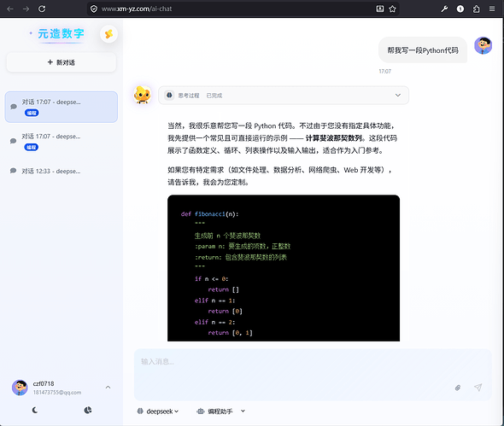
Task: Bookmark this page with star icon
Action: [x=392, y=9]
